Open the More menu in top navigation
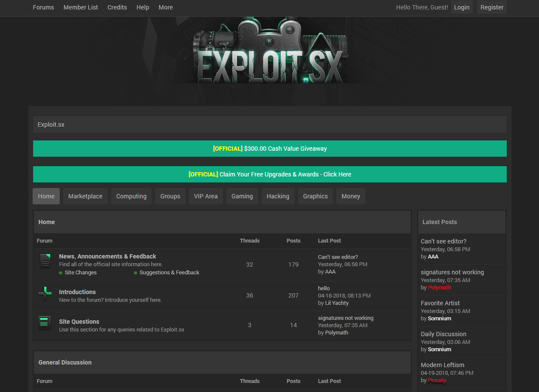Viewport: 539px width, 392px height. 165,7
